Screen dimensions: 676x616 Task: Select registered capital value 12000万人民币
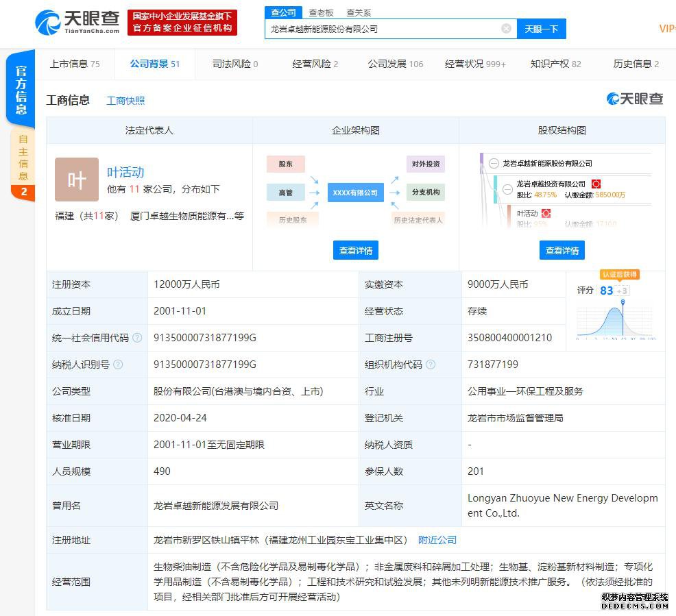[x=186, y=284]
